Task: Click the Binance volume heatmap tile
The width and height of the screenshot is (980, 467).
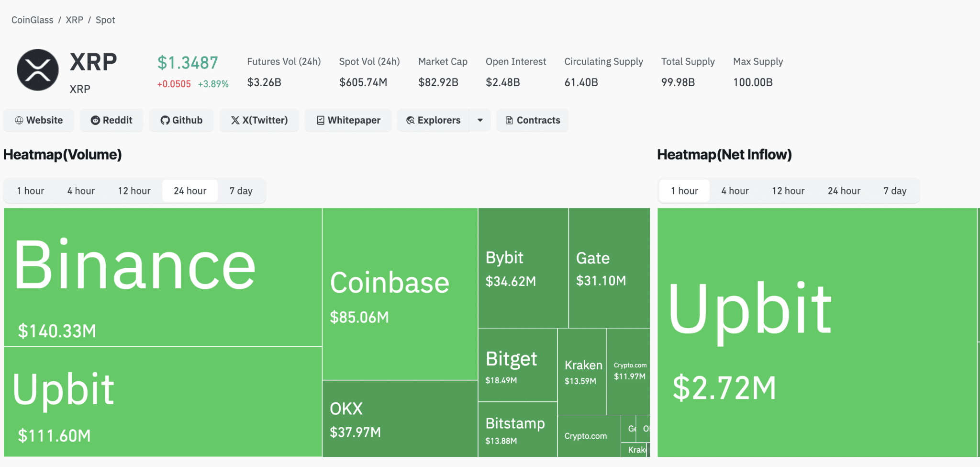Action: click(x=163, y=277)
